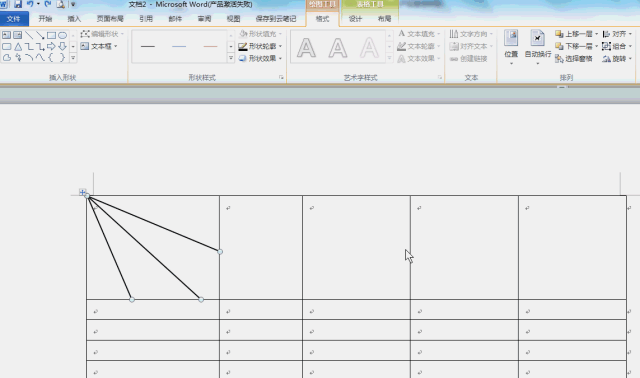Image resolution: width=640 pixels, height=378 pixels.
Task: Open 上移一层 bring forward dropdown
Action: [596, 34]
